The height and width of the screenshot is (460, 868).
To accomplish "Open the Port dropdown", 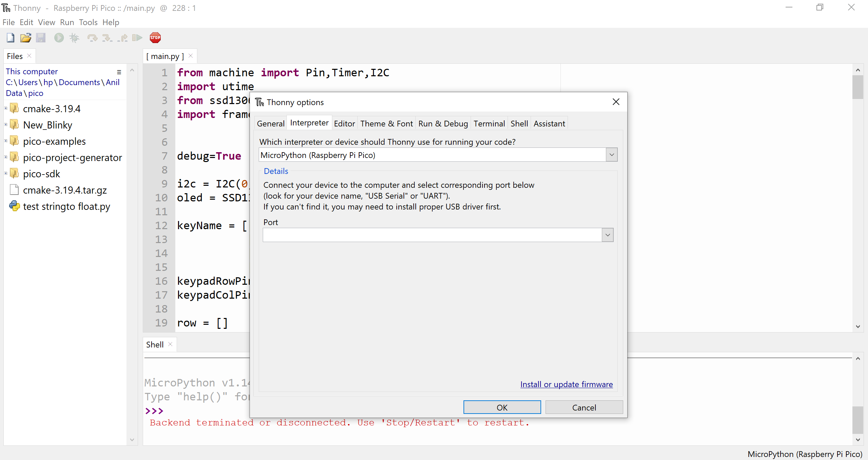I will (607, 235).
